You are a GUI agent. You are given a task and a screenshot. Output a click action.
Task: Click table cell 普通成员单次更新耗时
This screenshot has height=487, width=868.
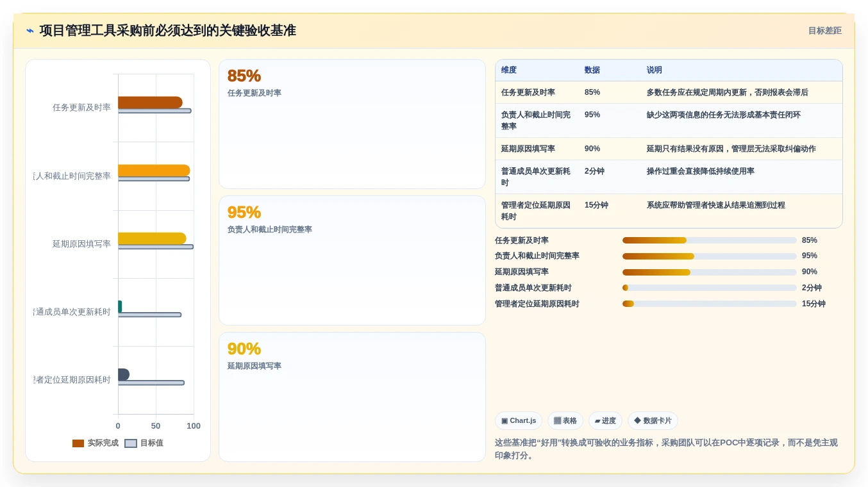coord(536,177)
